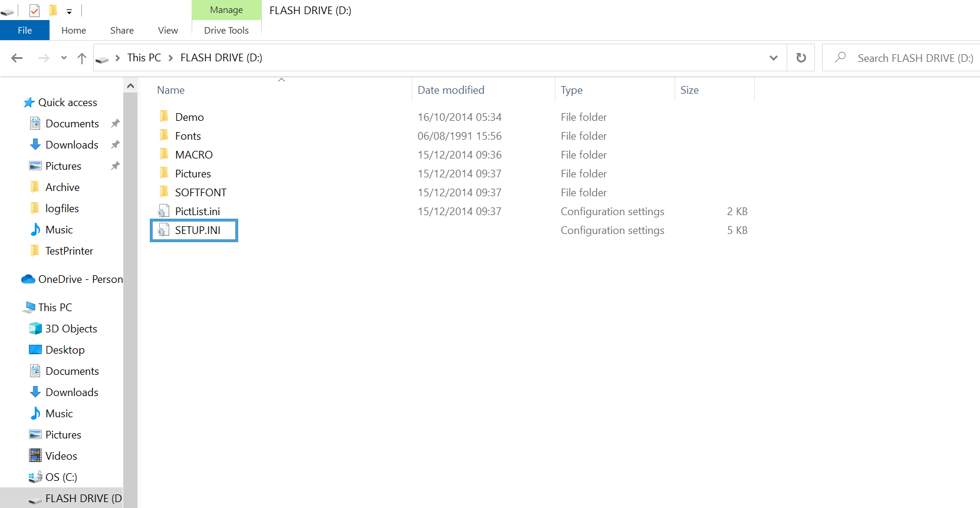
Task: Select the Manage contextual tab
Action: pyautogui.click(x=226, y=10)
